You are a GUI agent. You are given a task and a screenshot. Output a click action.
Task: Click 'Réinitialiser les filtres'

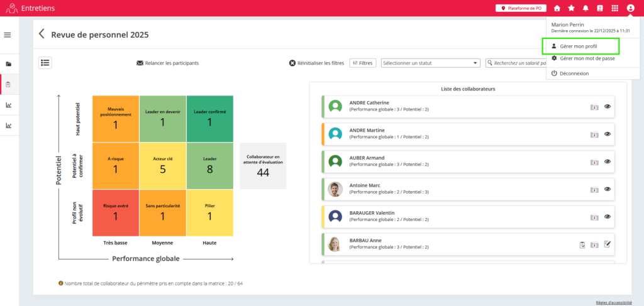(316, 63)
